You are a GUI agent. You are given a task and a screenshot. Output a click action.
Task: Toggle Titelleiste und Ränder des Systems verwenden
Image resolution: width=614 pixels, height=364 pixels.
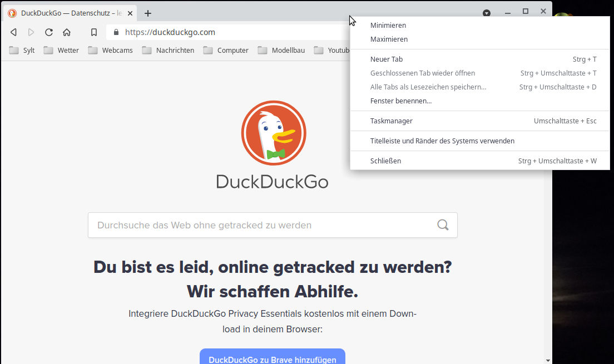(x=479, y=141)
